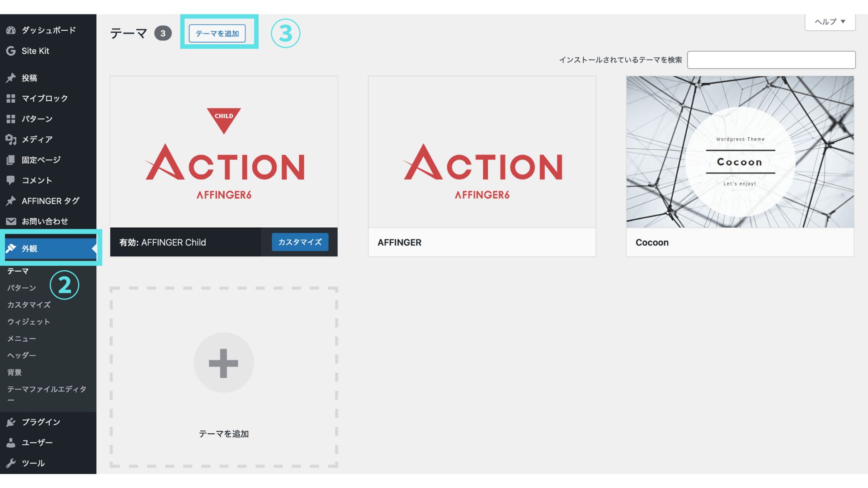Click the テーマを追加 label below the plus
868x488 pixels.
pos(224,434)
